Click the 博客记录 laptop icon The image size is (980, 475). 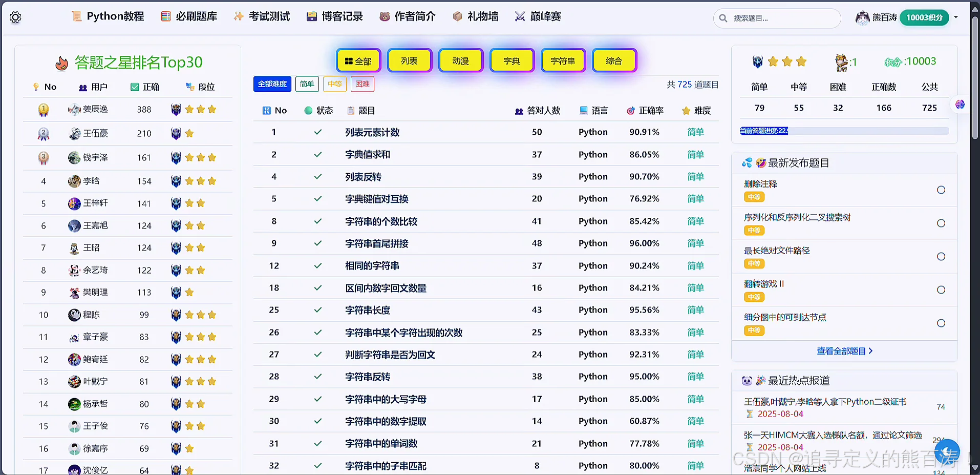coord(311,16)
